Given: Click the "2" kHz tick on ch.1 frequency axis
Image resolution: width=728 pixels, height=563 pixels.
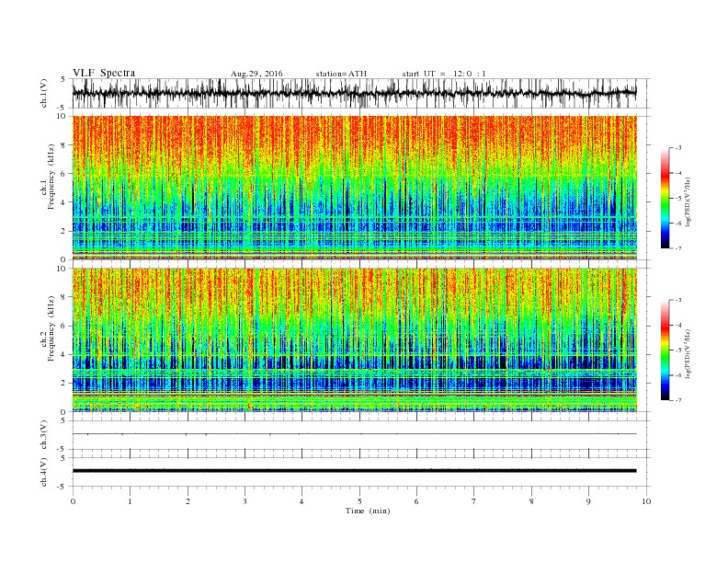Looking at the screenshot, I should [x=63, y=231].
